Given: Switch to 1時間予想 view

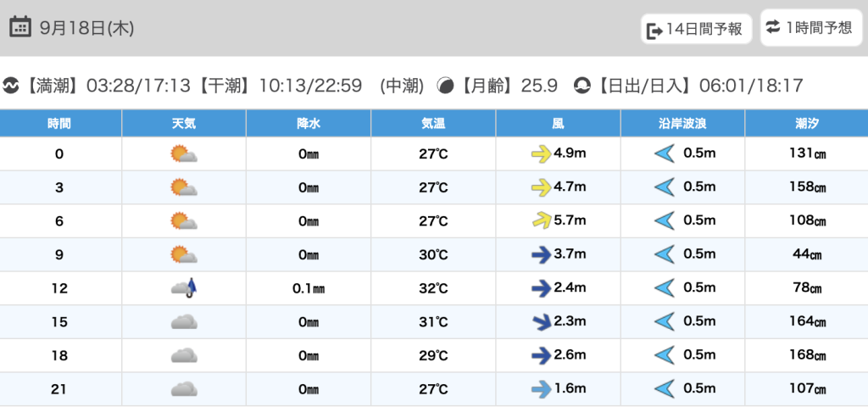Looking at the screenshot, I should coord(810,28).
